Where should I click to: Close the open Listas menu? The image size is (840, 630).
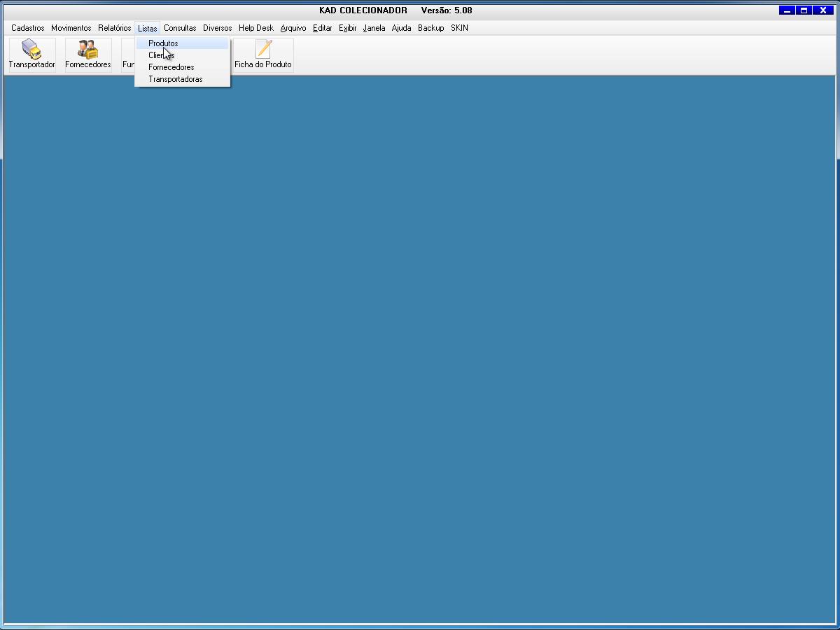click(148, 28)
